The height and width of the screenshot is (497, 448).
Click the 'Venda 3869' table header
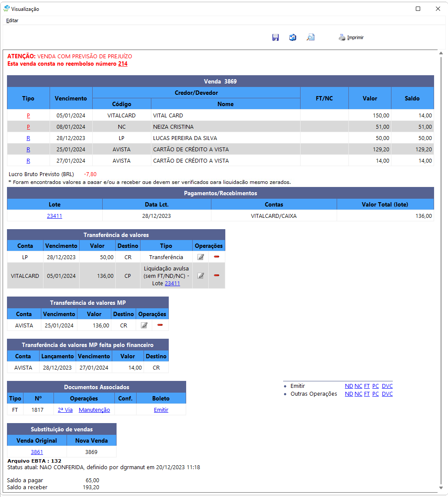[221, 81]
